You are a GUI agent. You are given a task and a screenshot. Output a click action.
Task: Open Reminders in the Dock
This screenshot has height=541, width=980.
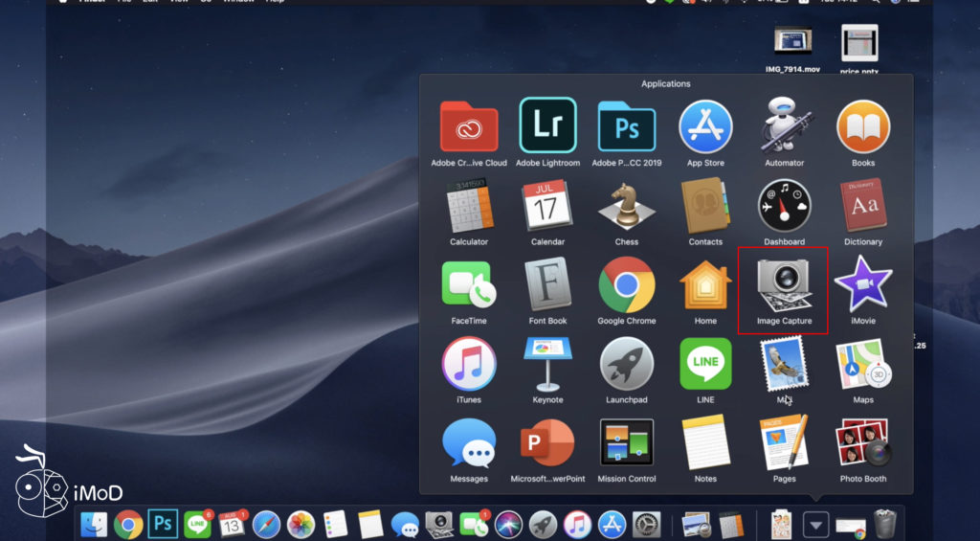pyautogui.click(x=336, y=524)
